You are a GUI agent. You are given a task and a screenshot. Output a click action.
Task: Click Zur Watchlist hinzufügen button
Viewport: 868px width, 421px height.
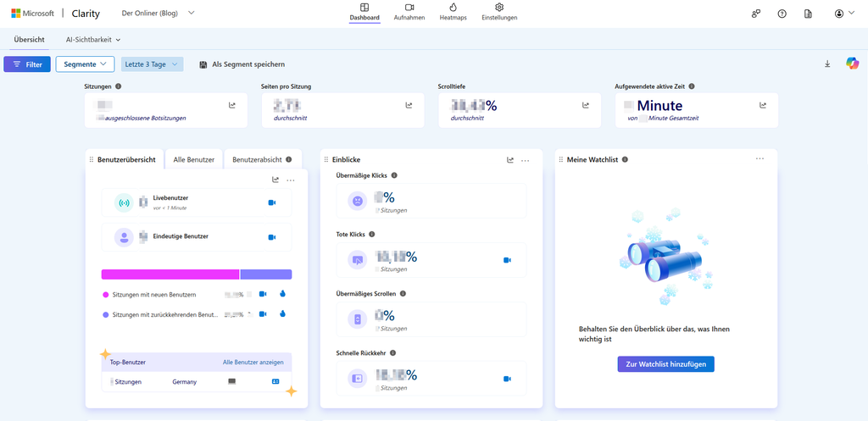click(x=666, y=364)
